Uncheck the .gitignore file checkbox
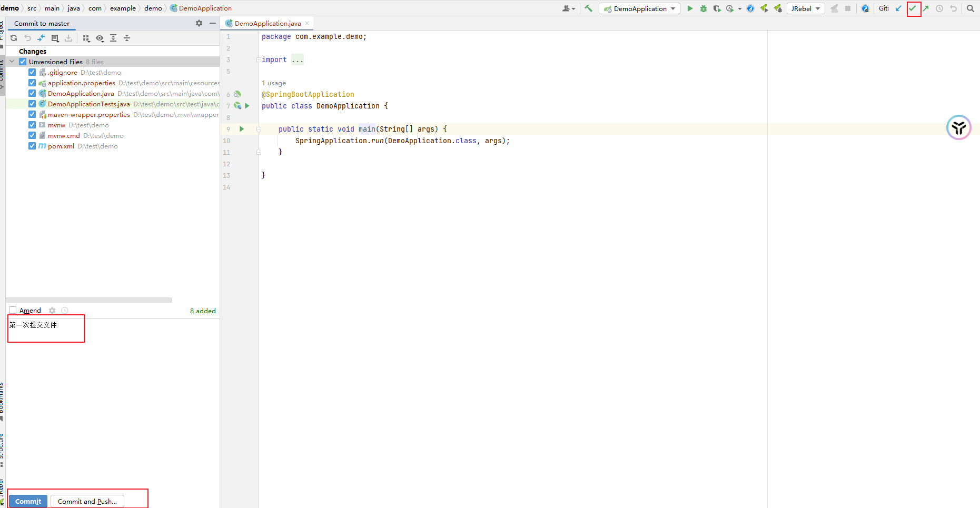This screenshot has width=980, height=508. pyautogui.click(x=32, y=72)
